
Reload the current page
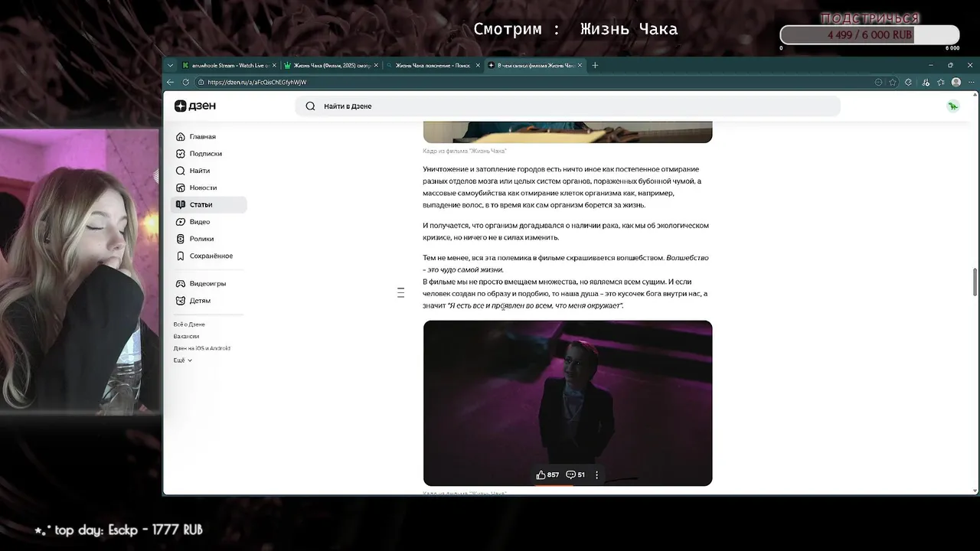[x=185, y=82]
